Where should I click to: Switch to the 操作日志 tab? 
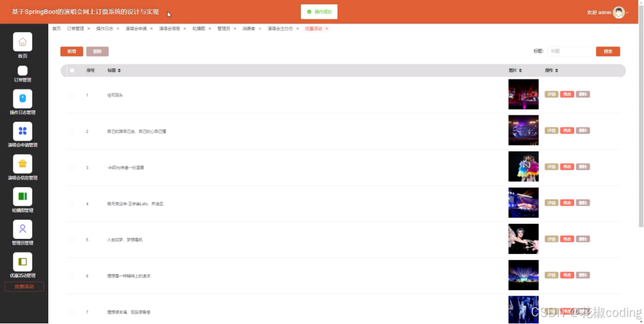click(x=105, y=29)
